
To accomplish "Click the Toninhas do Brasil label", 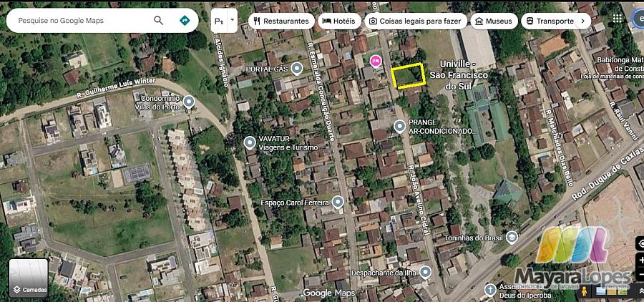I will 474,238.
